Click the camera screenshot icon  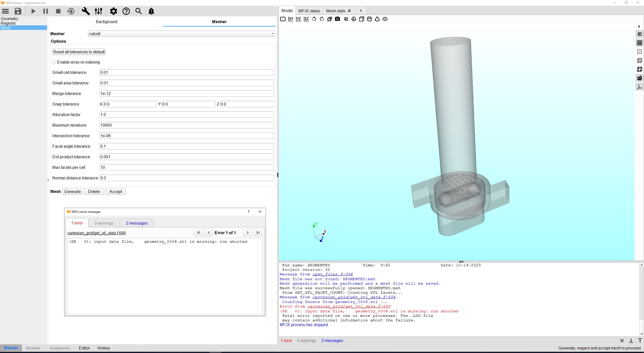[x=337, y=19]
